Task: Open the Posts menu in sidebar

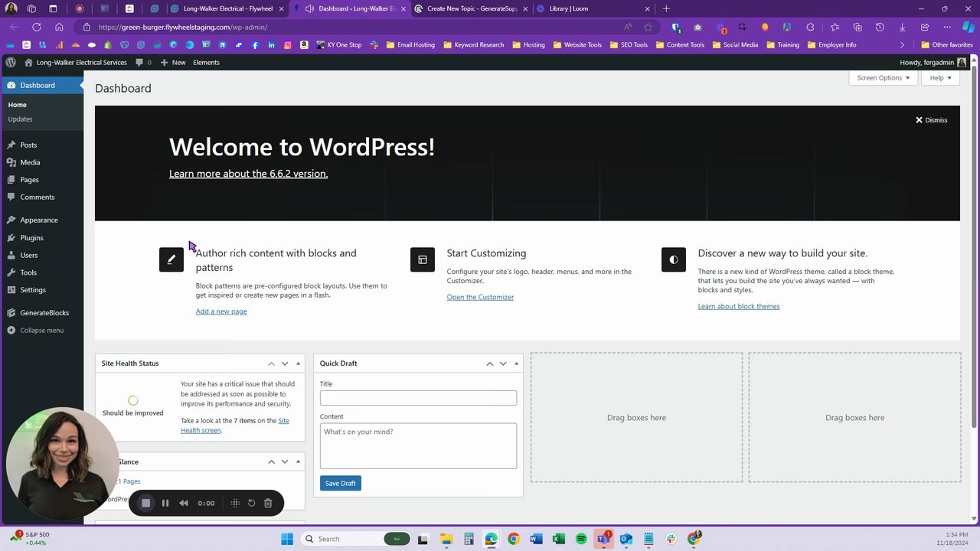Action: coord(28,145)
